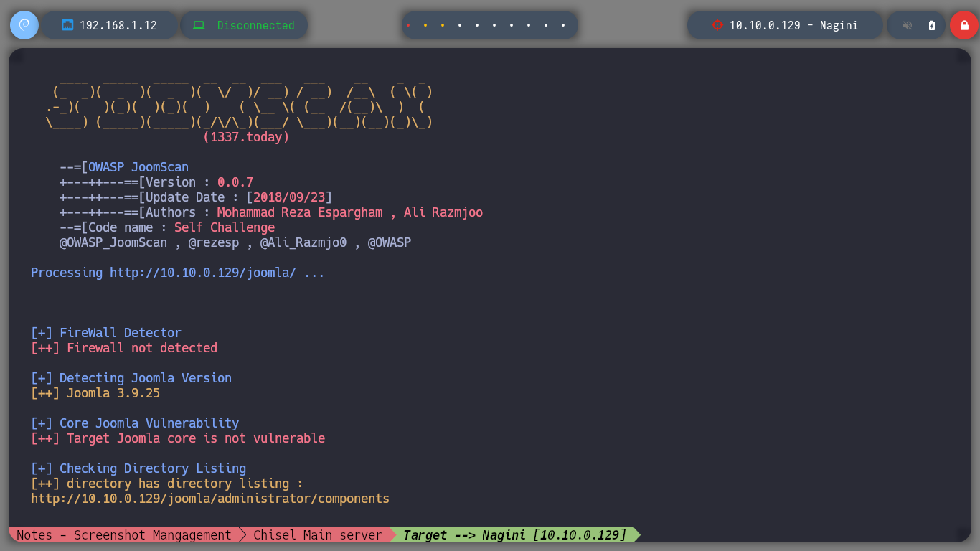Click the laptop VPN icon beside Disconnected

click(199, 25)
